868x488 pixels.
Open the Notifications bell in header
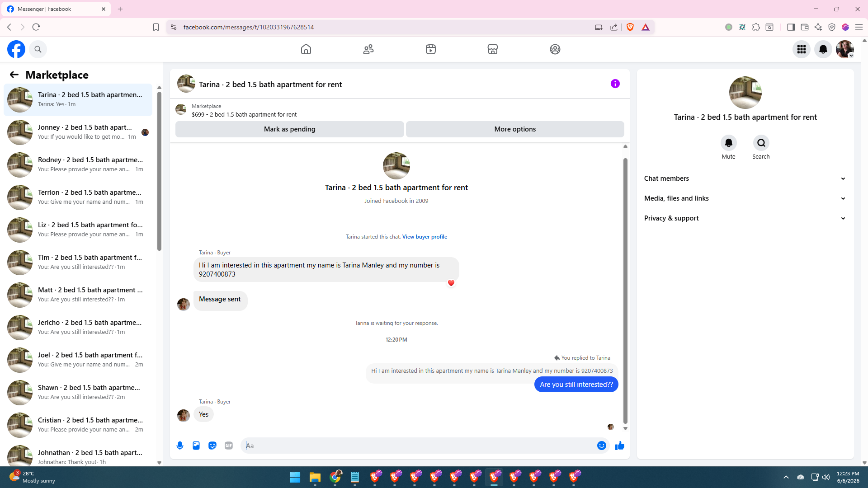(823, 49)
